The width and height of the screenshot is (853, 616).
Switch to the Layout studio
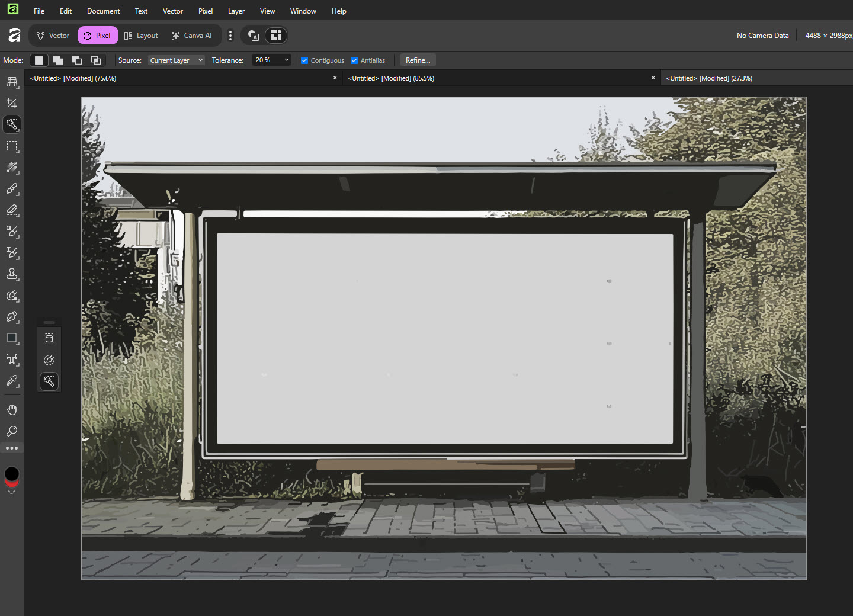[141, 36]
